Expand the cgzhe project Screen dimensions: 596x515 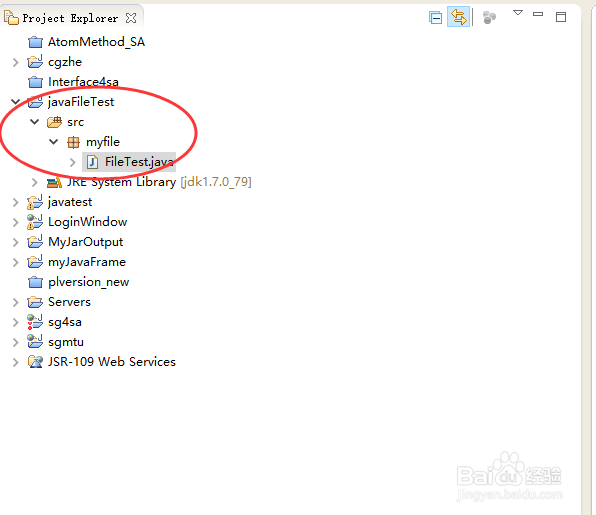(x=16, y=62)
